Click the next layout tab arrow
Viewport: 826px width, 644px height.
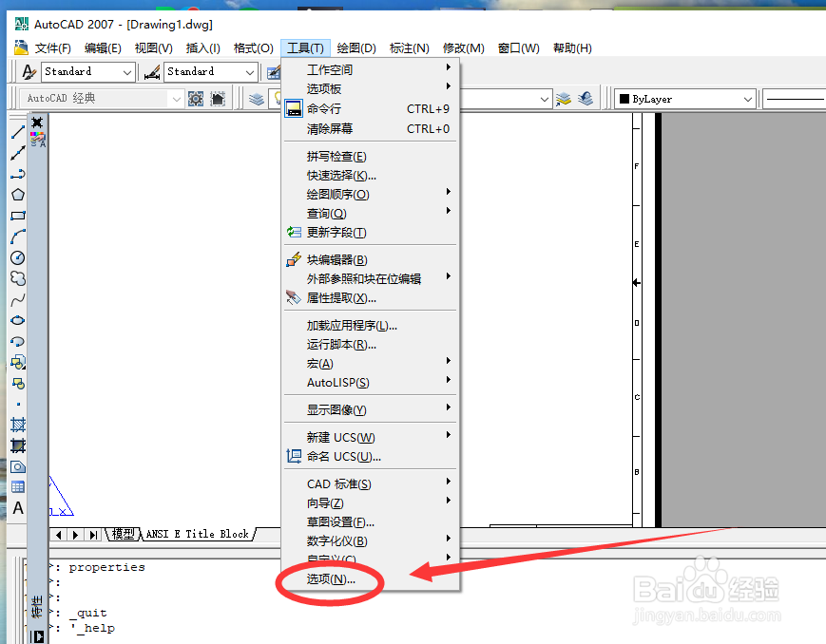pos(75,535)
